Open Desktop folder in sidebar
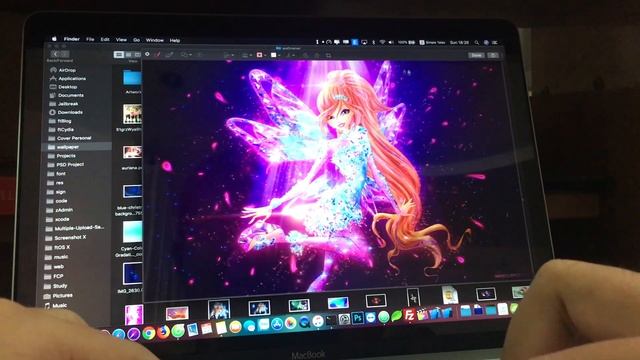 (63, 87)
